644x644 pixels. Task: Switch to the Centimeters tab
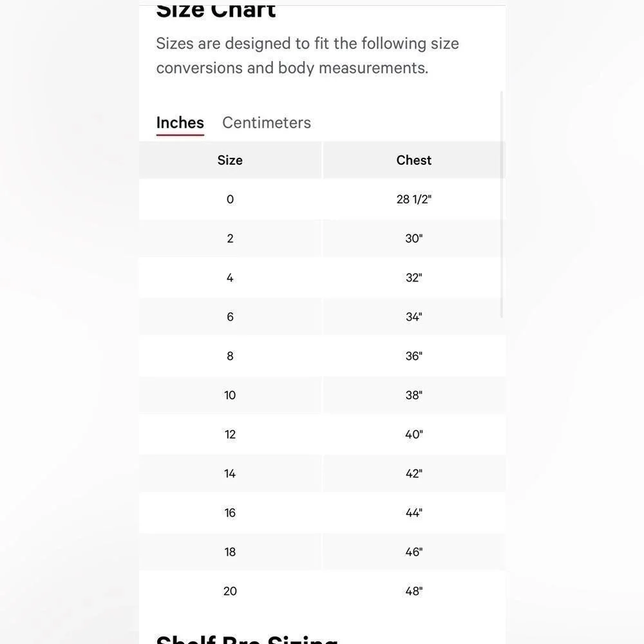267,122
